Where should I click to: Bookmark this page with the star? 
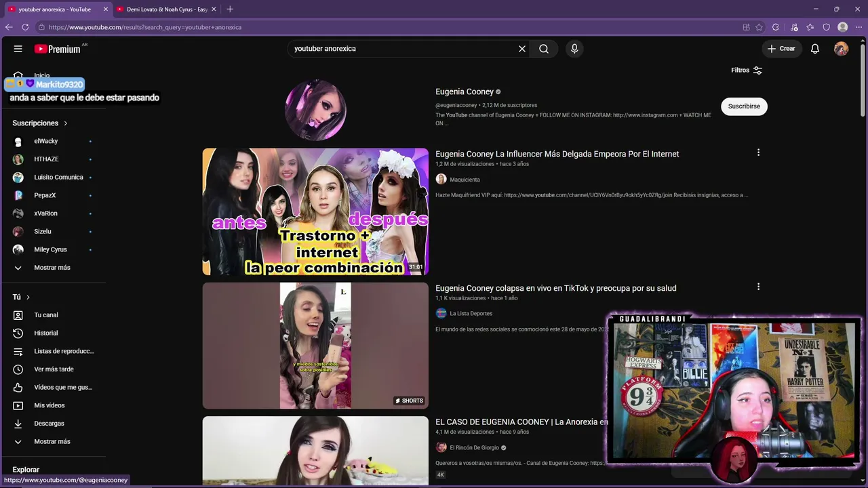coord(759,27)
